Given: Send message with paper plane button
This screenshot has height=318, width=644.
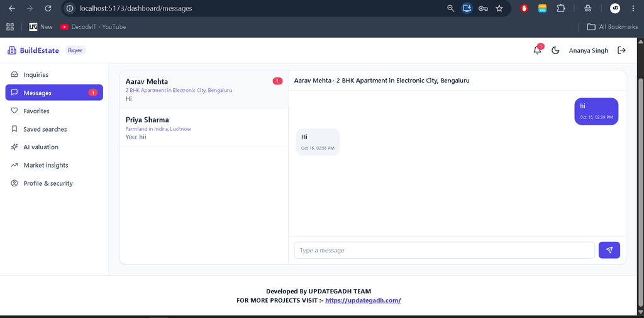Looking at the screenshot, I should pos(609,250).
